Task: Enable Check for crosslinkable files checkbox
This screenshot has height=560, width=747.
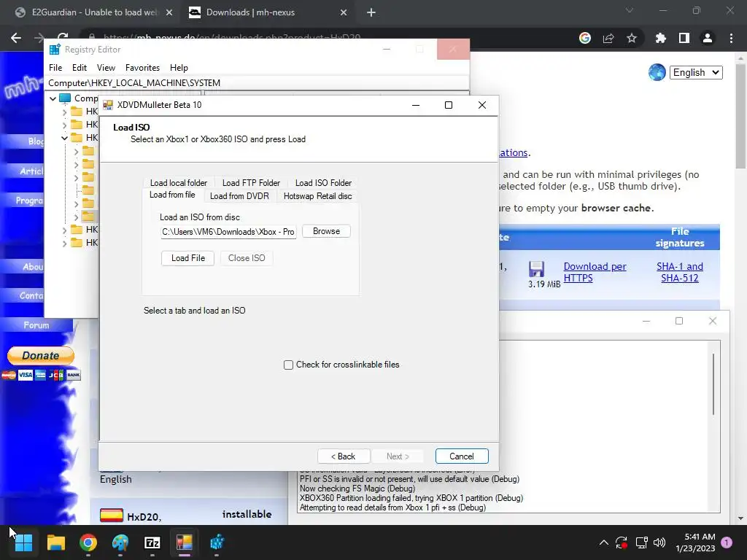Action: pyautogui.click(x=288, y=365)
